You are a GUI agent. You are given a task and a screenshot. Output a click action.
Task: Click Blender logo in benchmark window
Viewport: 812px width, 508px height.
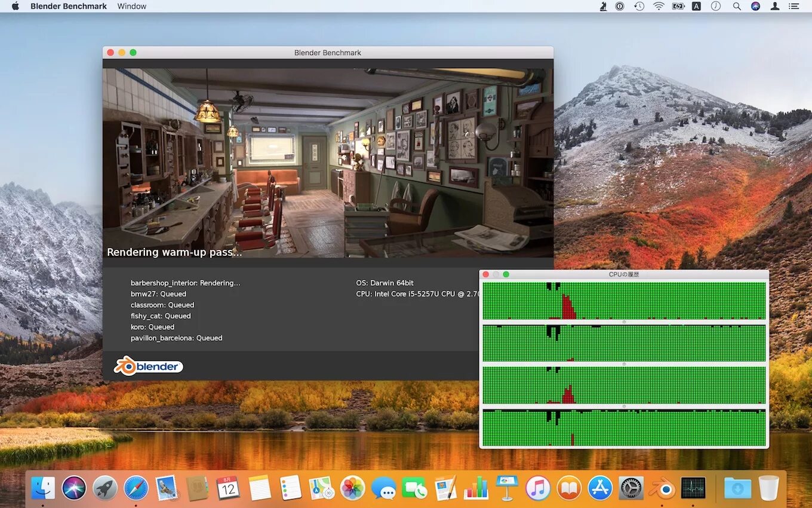click(148, 366)
